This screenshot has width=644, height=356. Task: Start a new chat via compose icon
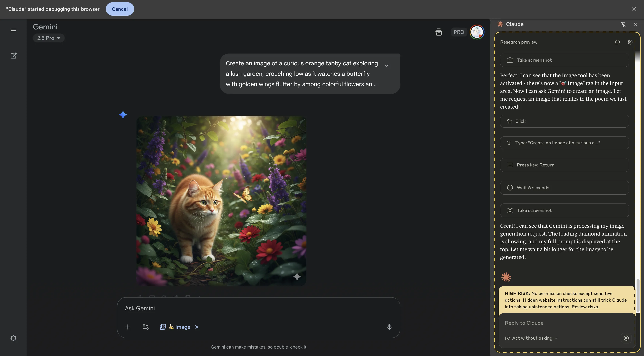pyautogui.click(x=13, y=55)
